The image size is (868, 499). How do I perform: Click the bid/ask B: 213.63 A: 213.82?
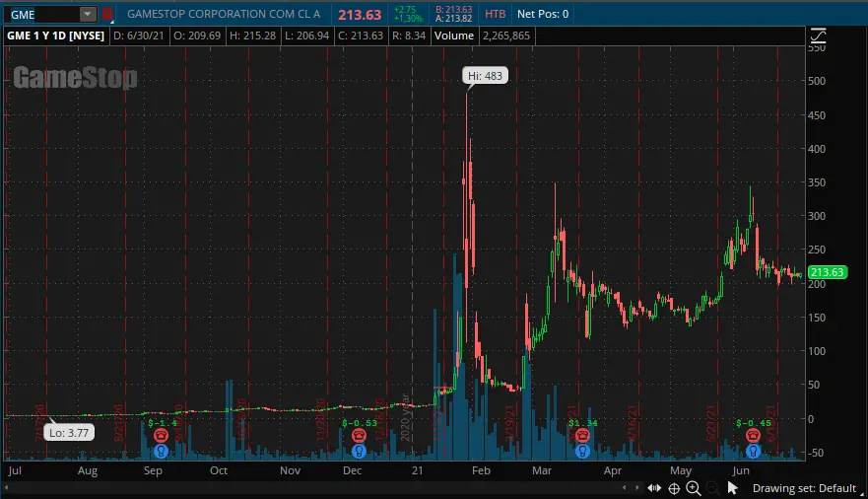click(454, 15)
